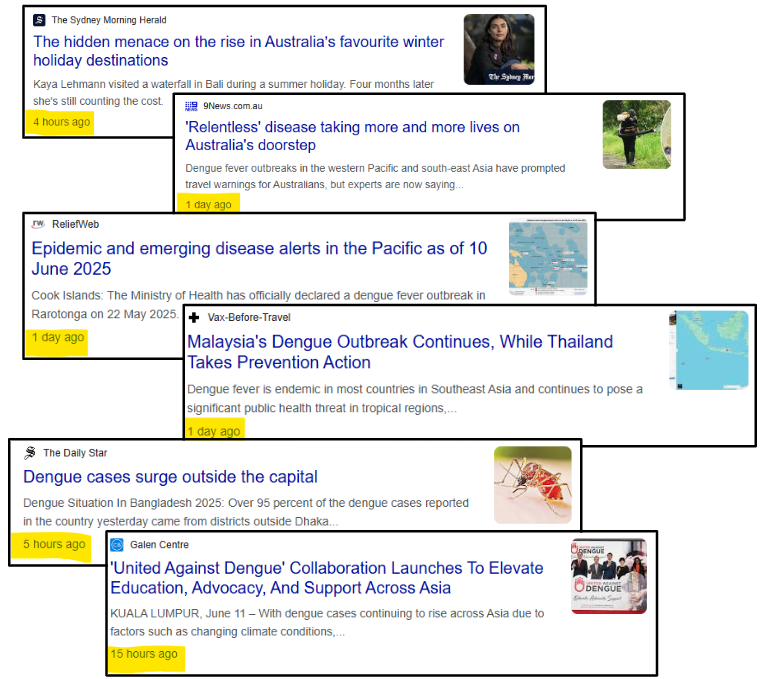The image size is (767, 679).
Task: Open 'Dengue cases surge outside the capital' link
Action: click(x=170, y=477)
